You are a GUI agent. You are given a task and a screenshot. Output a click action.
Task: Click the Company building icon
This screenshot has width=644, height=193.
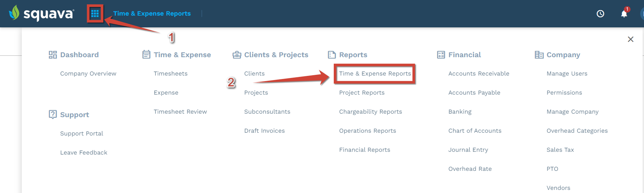tap(539, 55)
